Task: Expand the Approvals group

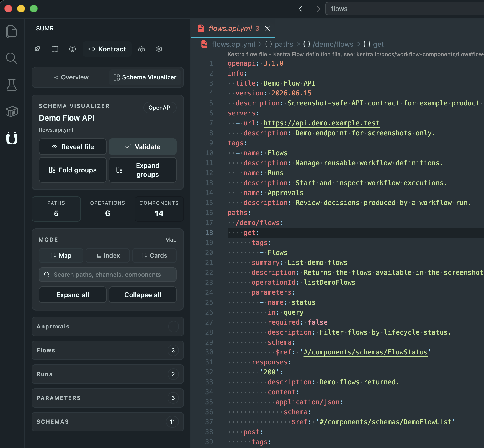Action: coord(108,327)
